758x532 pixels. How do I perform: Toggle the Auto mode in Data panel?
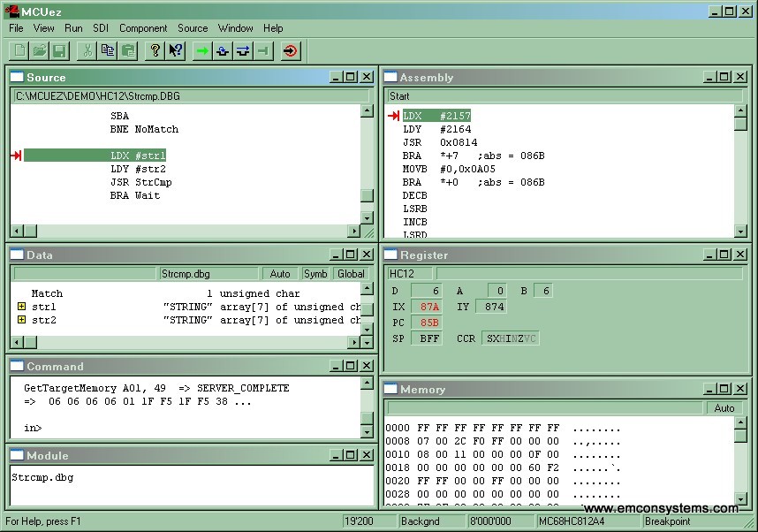click(x=280, y=274)
